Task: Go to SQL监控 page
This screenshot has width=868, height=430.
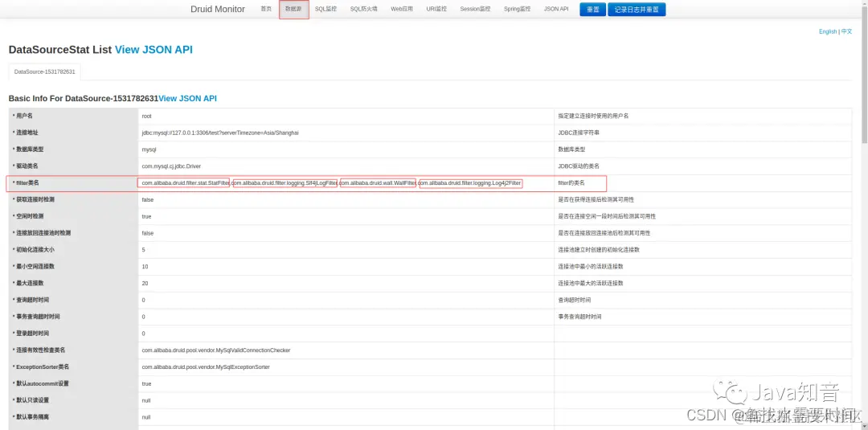Action: tap(325, 10)
